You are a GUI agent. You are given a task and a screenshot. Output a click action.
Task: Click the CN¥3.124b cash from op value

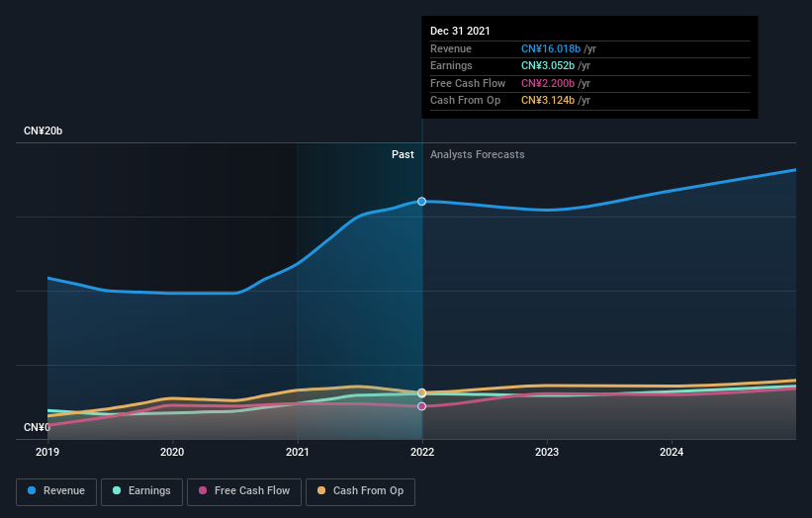548,101
